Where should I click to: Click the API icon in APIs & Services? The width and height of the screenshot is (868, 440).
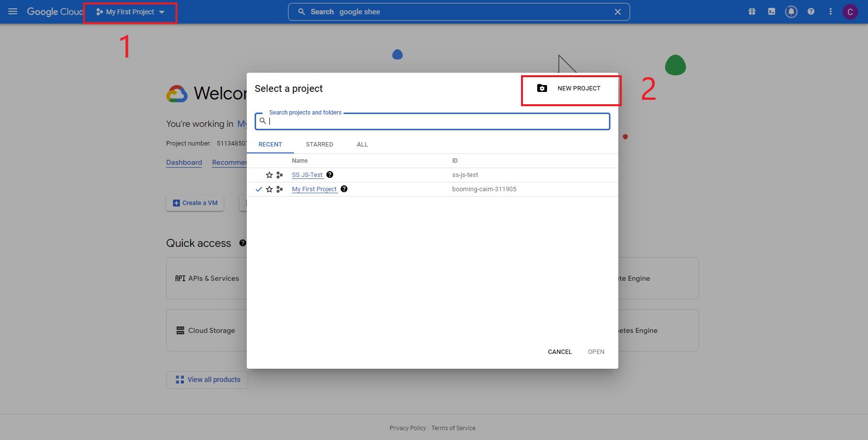point(180,278)
